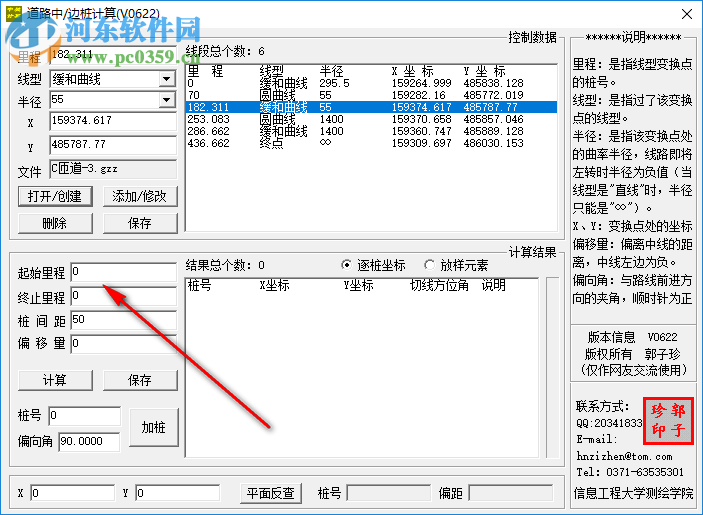Click the 偏移里 input field

click(x=124, y=344)
